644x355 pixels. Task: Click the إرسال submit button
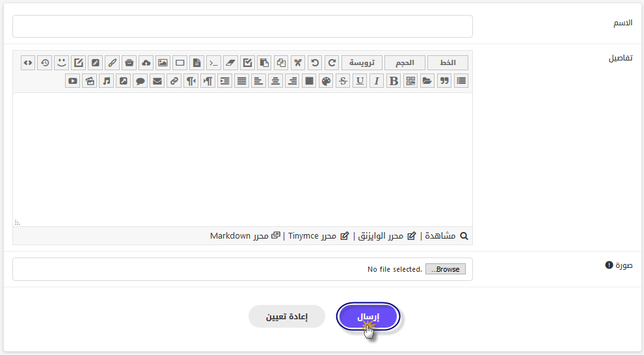368,317
